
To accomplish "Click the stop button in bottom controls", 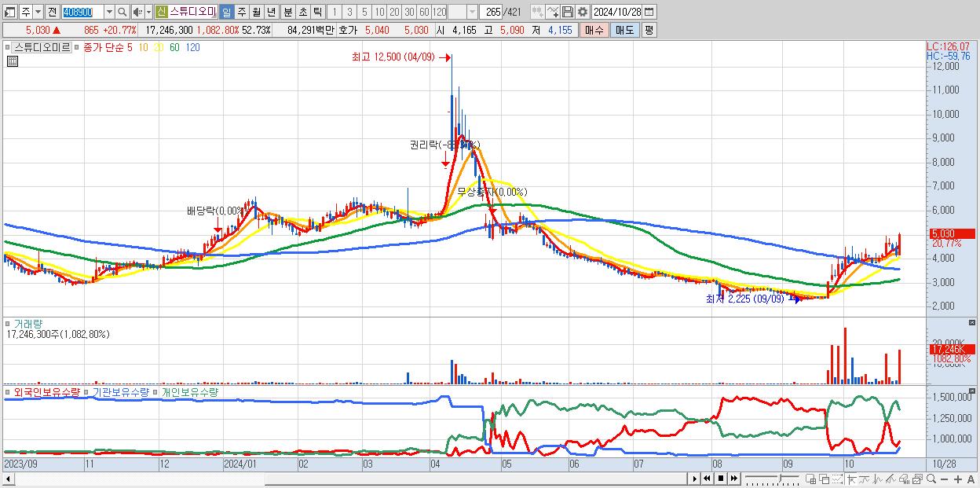I will tap(721, 478).
